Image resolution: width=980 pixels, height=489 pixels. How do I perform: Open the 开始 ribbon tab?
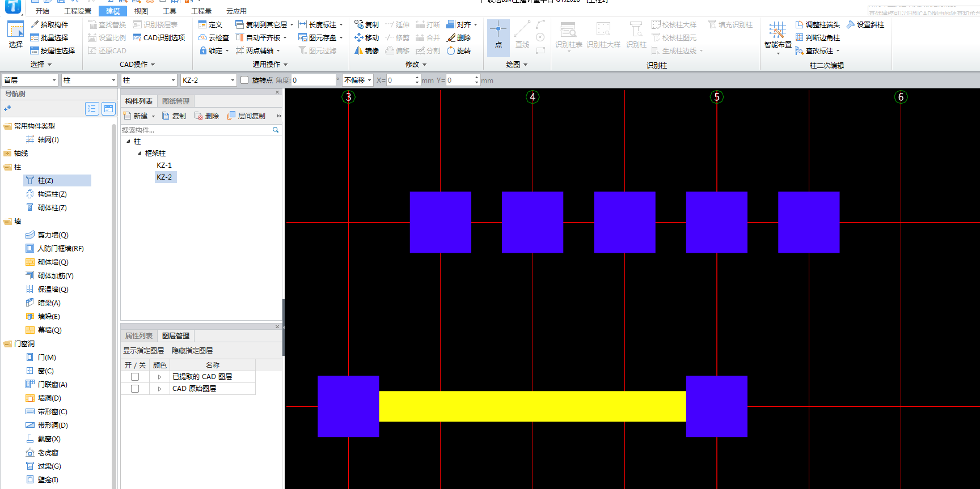42,11
